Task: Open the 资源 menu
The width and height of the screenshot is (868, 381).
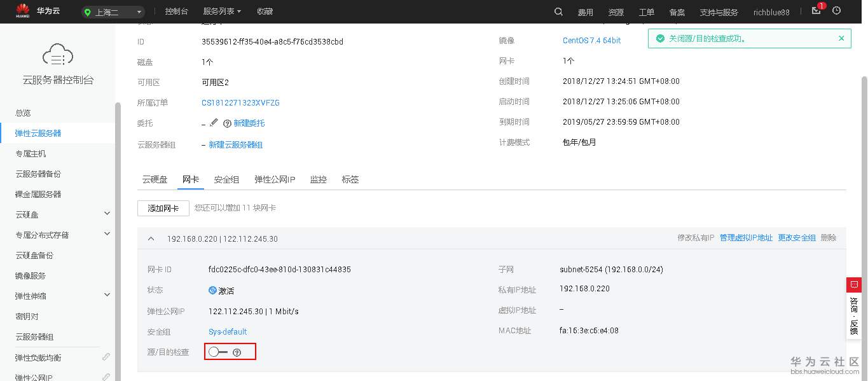Action: pos(616,12)
